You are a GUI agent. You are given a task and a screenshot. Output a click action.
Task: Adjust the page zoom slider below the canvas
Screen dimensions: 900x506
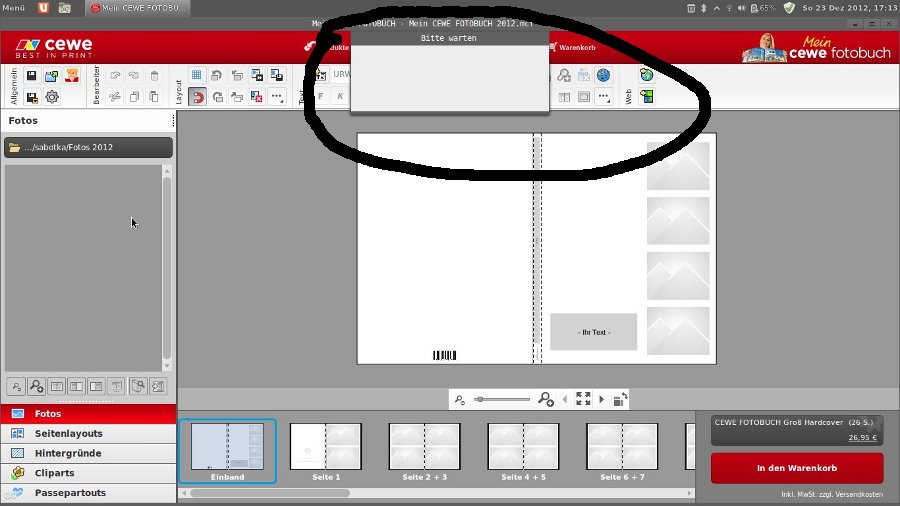(x=502, y=399)
